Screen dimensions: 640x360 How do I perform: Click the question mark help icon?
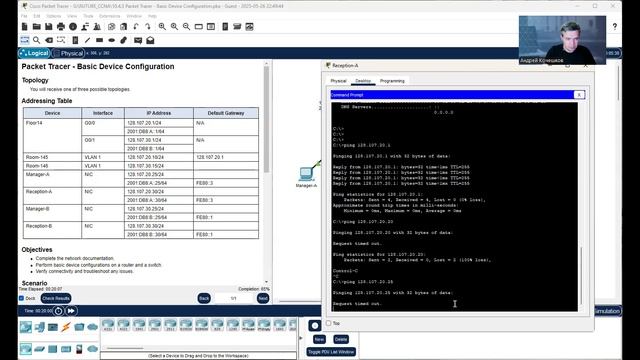click(x=614, y=27)
